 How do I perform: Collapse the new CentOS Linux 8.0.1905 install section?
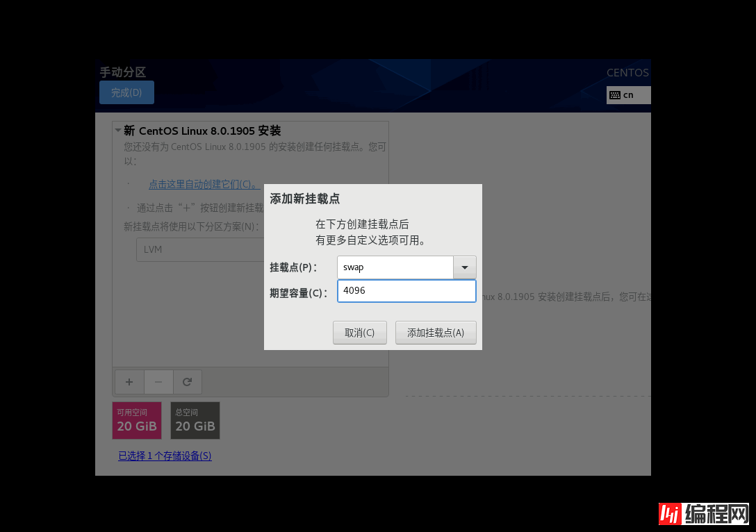pyautogui.click(x=118, y=131)
